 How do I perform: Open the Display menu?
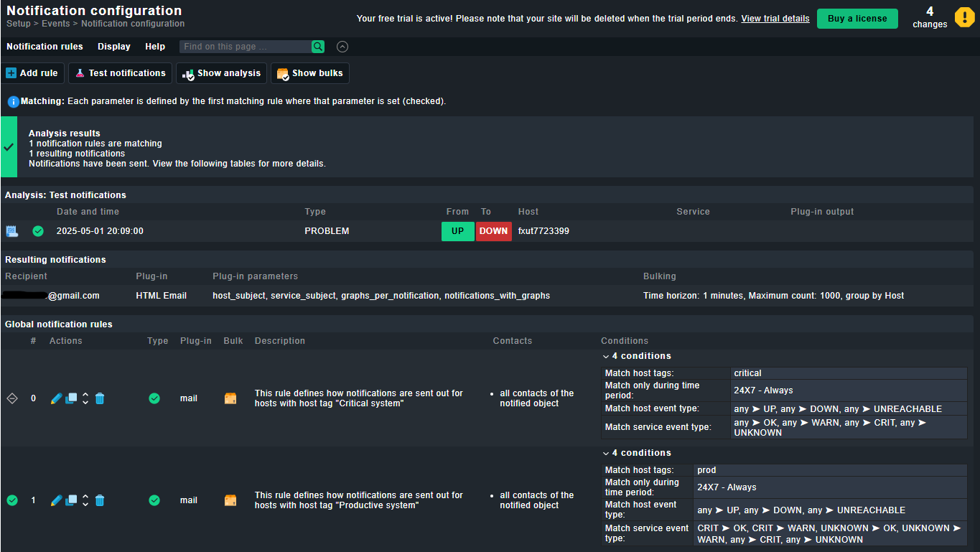114,47
